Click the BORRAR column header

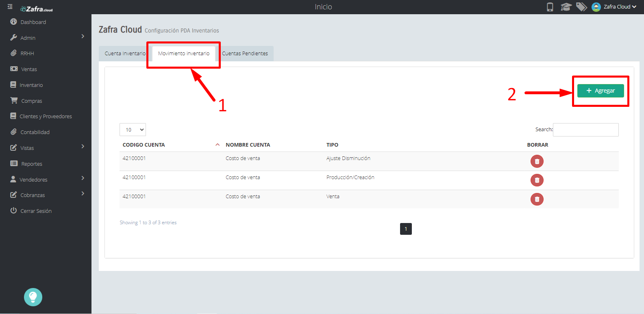[537, 145]
